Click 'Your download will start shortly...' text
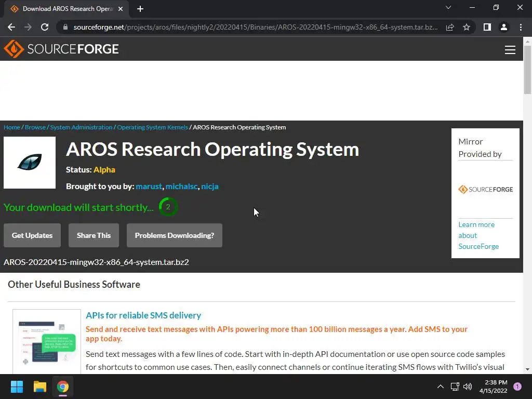The width and height of the screenshot is (532, 399). [79, 207]
